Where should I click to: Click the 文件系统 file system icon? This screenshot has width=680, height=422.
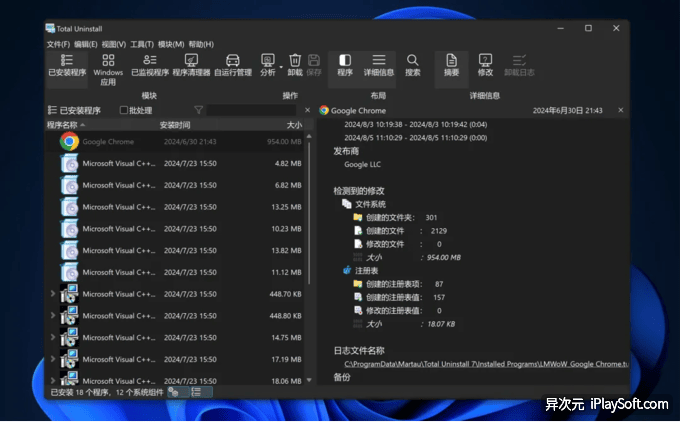pyautogui.click(x=347, y=204)
